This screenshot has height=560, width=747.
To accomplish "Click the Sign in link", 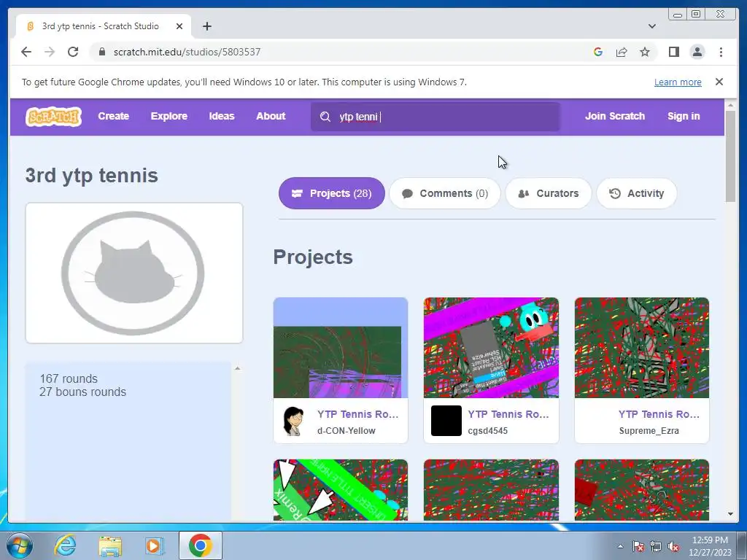I will pyautogui.click(x=684, y=116).
